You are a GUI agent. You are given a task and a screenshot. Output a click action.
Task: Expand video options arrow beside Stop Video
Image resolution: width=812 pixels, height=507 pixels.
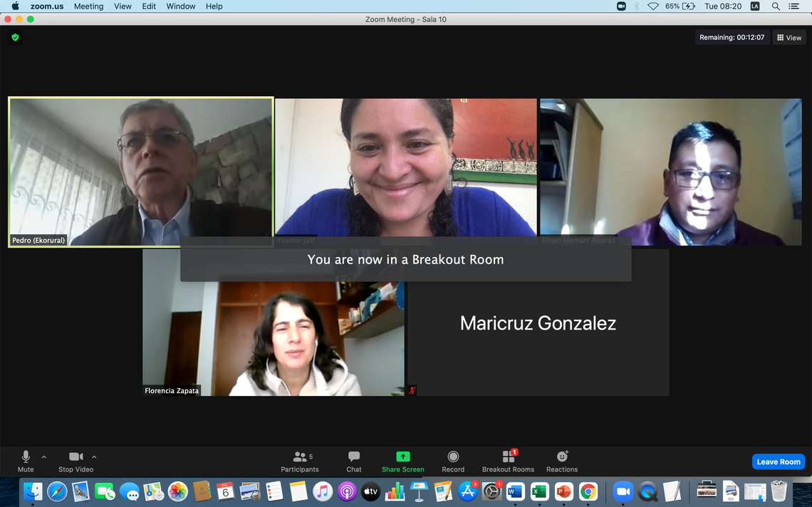click(x=94, y=457)
